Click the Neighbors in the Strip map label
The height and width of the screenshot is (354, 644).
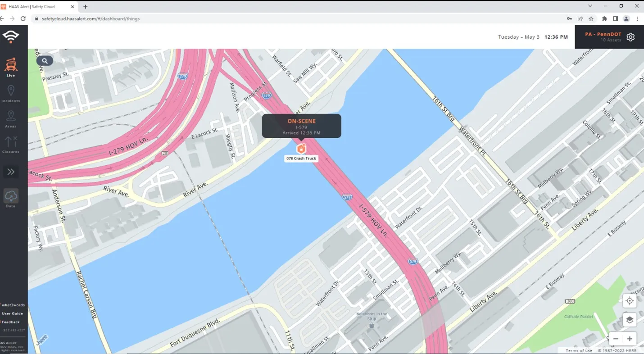[x=372, y=317]
